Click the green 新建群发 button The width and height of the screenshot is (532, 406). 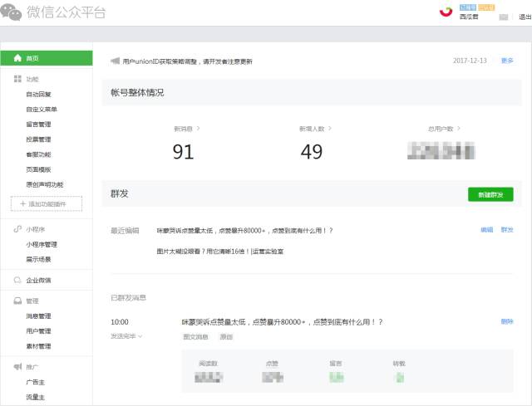coord(490,193)
